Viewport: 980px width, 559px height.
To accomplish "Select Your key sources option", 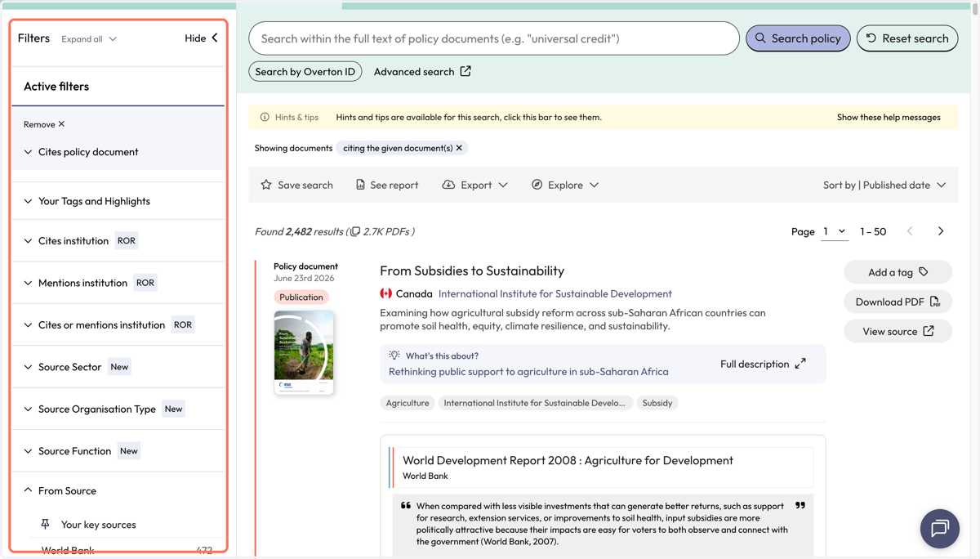I will 98,525.
